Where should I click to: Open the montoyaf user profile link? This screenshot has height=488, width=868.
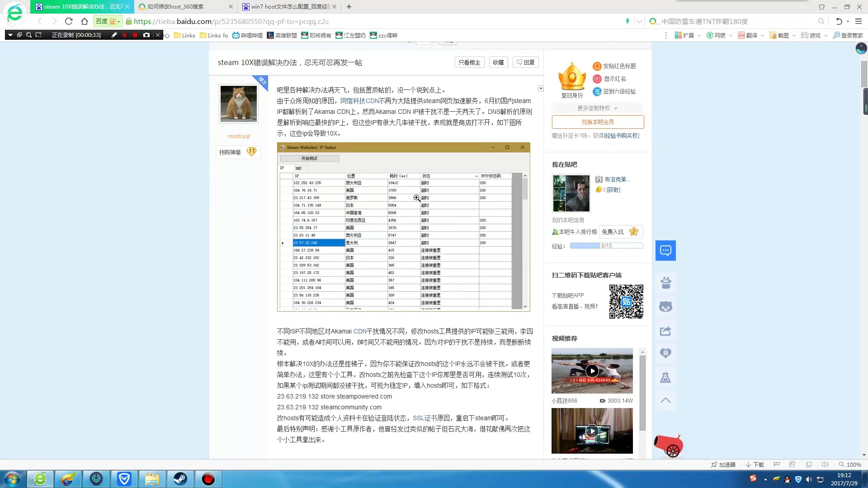(239, 136)
